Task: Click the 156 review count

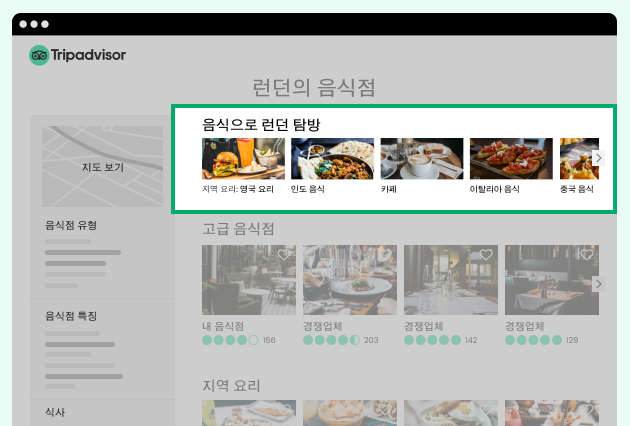Action: point(269,340)
